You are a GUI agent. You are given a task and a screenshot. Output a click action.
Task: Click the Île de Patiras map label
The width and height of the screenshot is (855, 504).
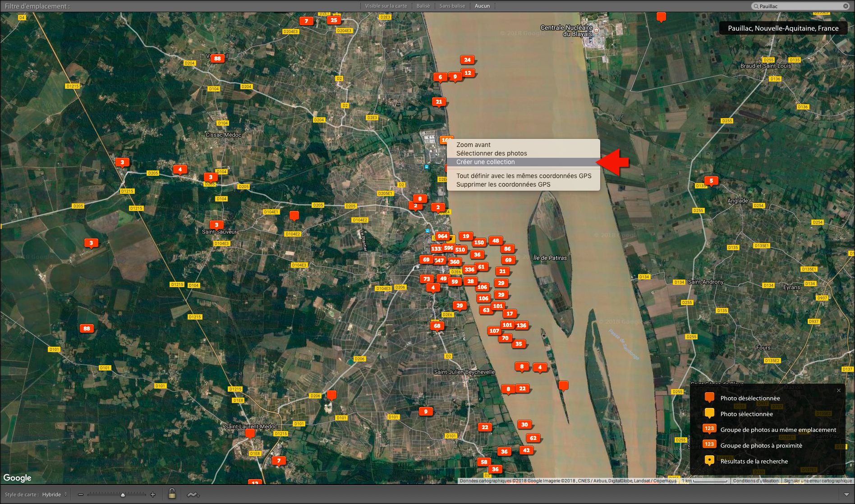point(550,258)
